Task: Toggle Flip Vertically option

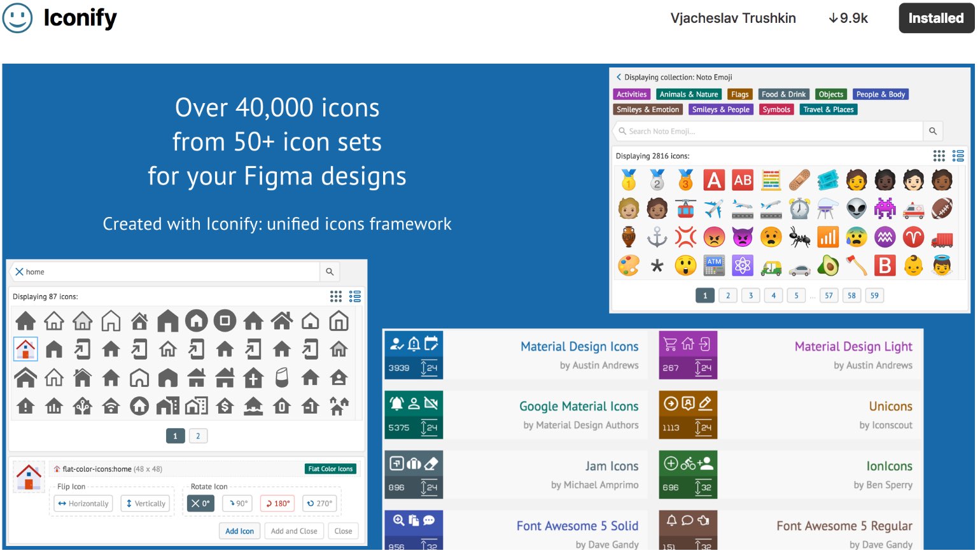Action: (x=146, y=503)
